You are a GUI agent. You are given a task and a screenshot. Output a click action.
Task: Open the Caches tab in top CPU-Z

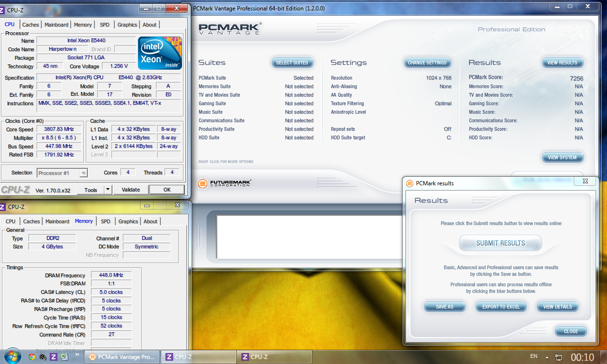tap(31, 25)
